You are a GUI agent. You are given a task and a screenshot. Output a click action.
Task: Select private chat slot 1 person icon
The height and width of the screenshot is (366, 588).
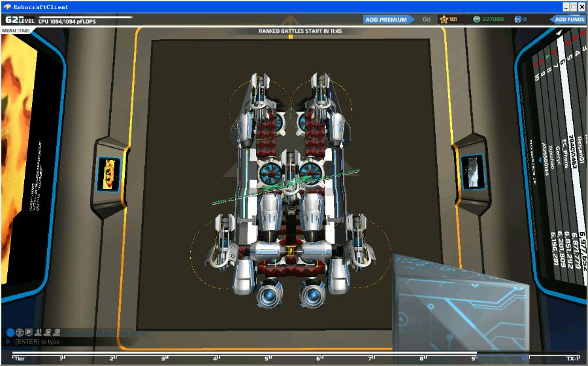39,332
